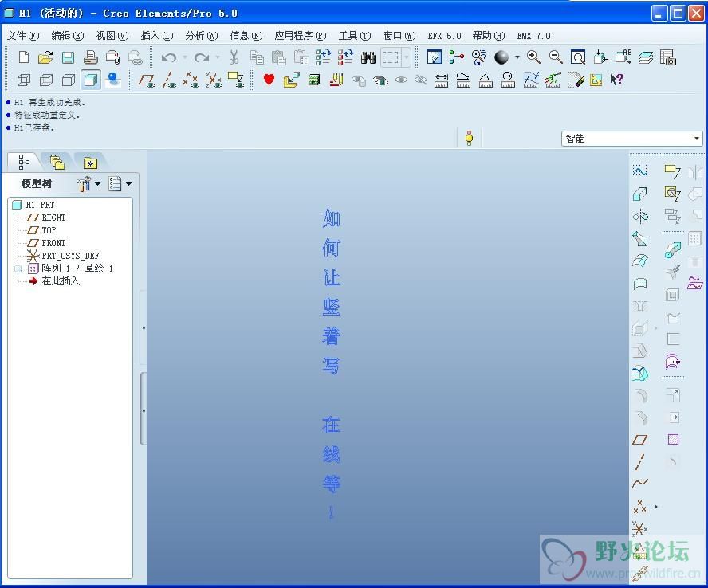
Task: Switch to the folder browser tab
Action: [57, 162]
